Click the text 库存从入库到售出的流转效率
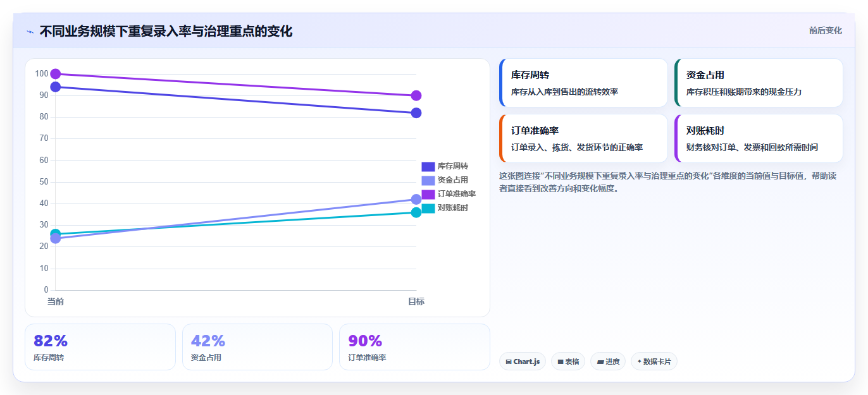The image size is (868, 395). [x=564, y=92]
